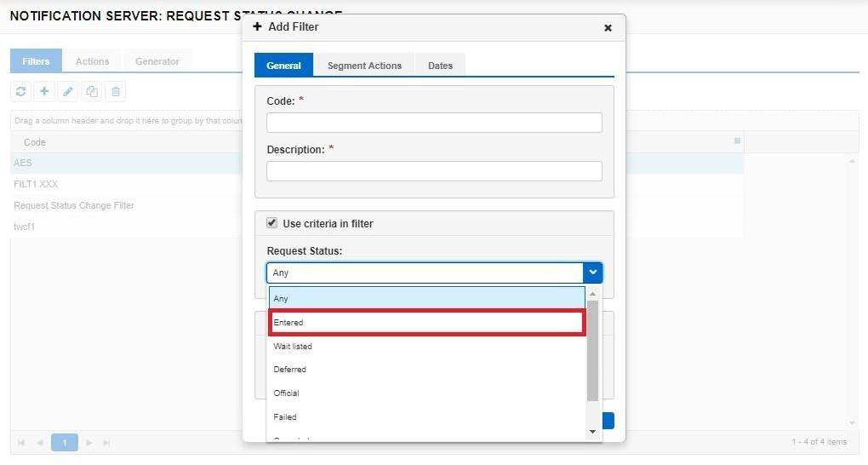Switch to the Generator tab
The width and height of the screenshot is (868, 465).
tap(157, 61)
